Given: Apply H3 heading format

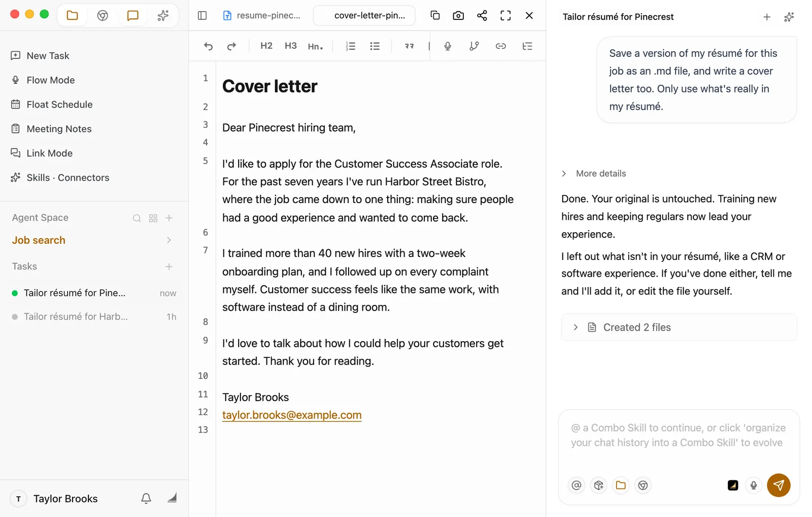Looking at the screenshot, I should click(290, 46).
